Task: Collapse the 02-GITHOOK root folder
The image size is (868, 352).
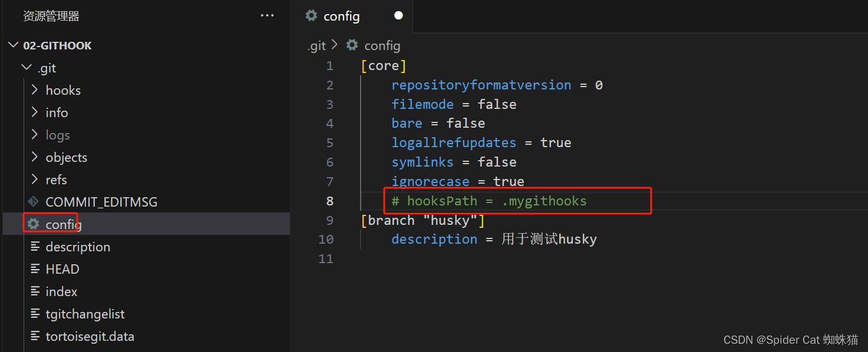Action: pyautogui.click(x=14, y=45)
